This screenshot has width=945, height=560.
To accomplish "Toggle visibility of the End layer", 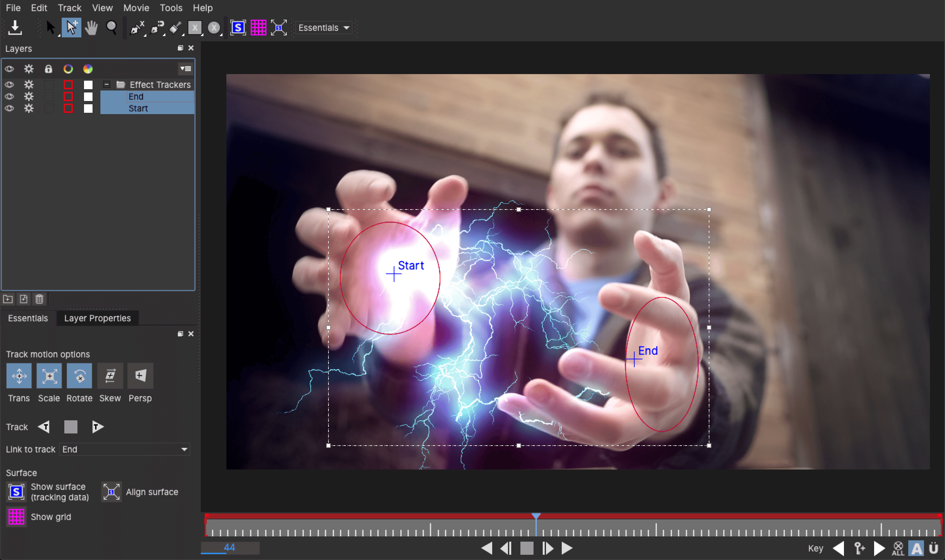I will pyautogui.click(x=9, y=96).
